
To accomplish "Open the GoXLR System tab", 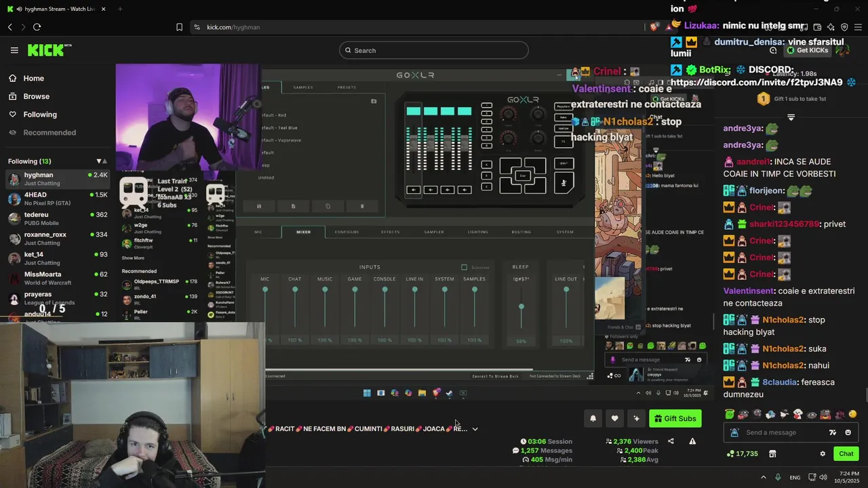I will [565, 232].
